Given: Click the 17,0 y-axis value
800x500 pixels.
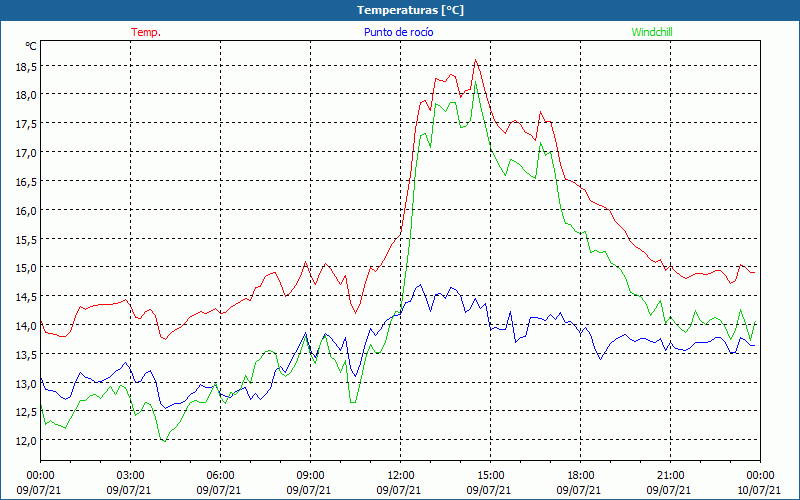Looking at the screenshot, I should pos(26,152).
